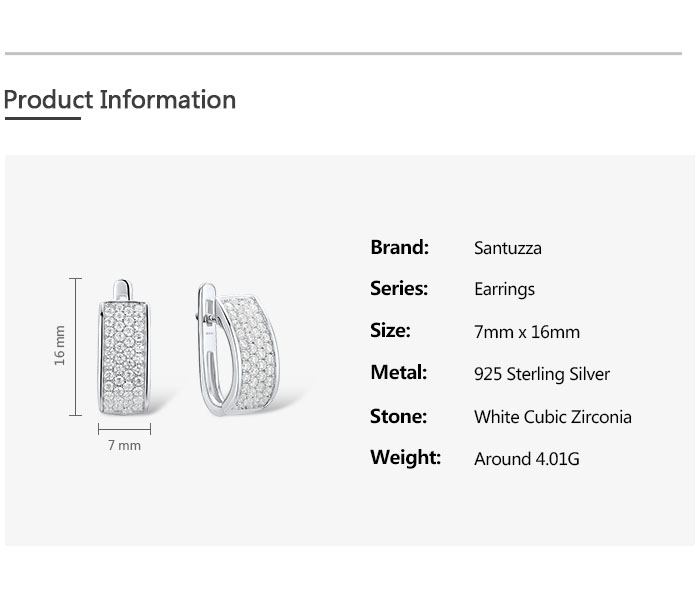Click the "Size:" label
Viewport: 700px width, 596px height.
tap(390, 330)
